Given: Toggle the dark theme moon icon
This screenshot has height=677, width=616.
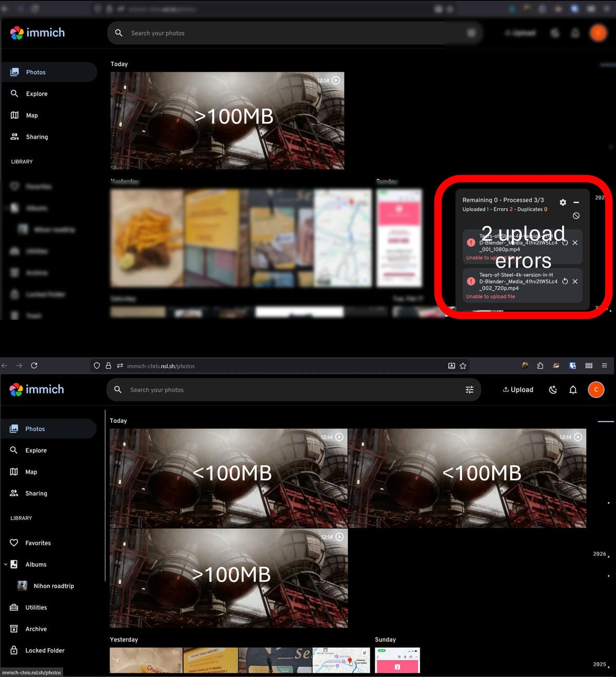Looking at the screenshot, I should (553, 390).
